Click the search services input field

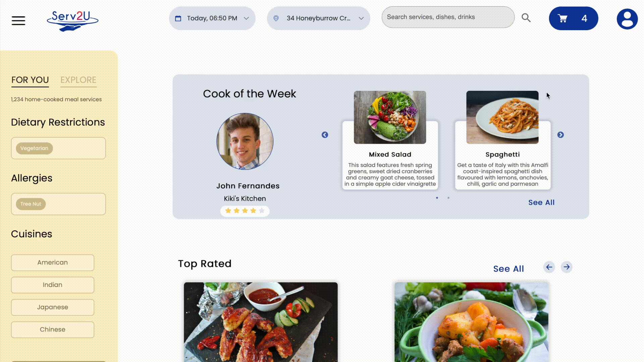447,17
